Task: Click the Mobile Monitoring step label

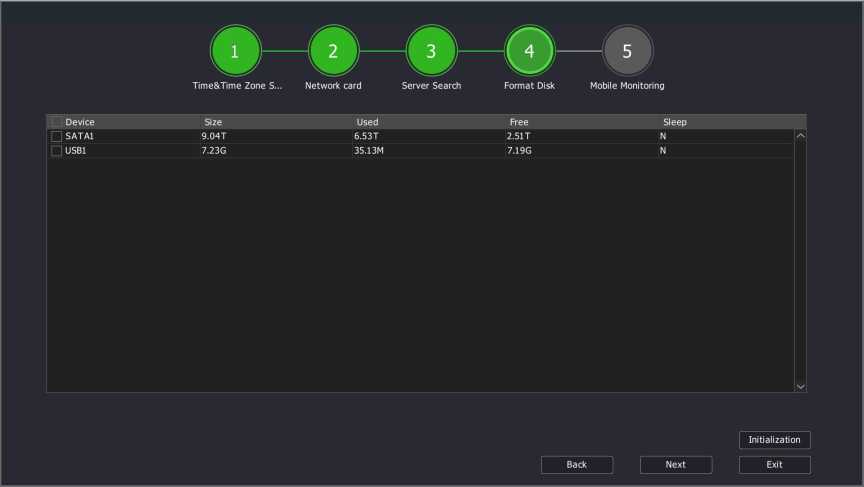Action: click(627, 86)
